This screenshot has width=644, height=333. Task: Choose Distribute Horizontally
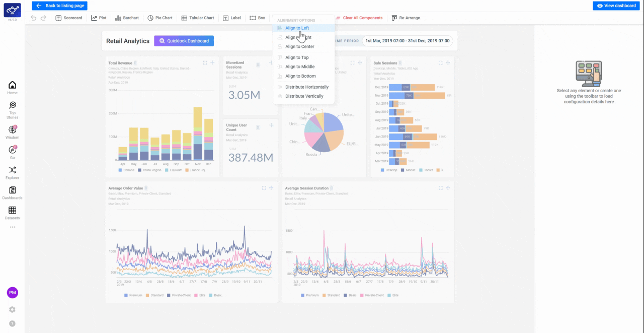[303, 87]
